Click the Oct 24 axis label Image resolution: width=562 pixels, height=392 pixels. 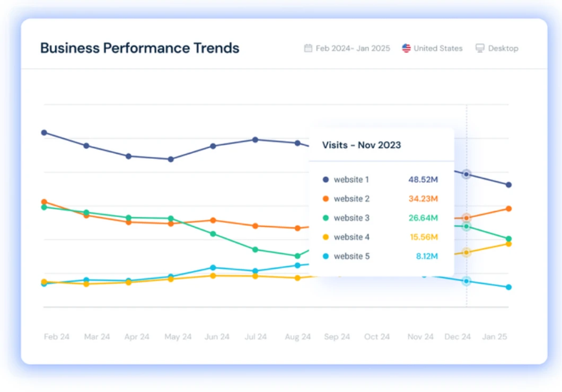click(376, 336)
